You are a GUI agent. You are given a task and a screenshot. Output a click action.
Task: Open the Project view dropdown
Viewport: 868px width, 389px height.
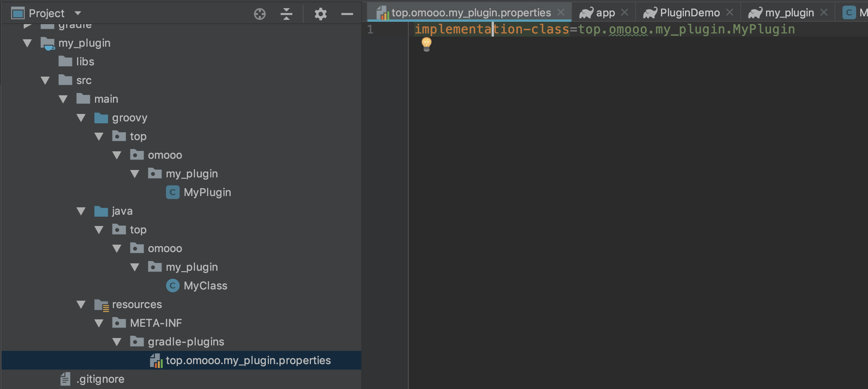click(x=78, y=13)
